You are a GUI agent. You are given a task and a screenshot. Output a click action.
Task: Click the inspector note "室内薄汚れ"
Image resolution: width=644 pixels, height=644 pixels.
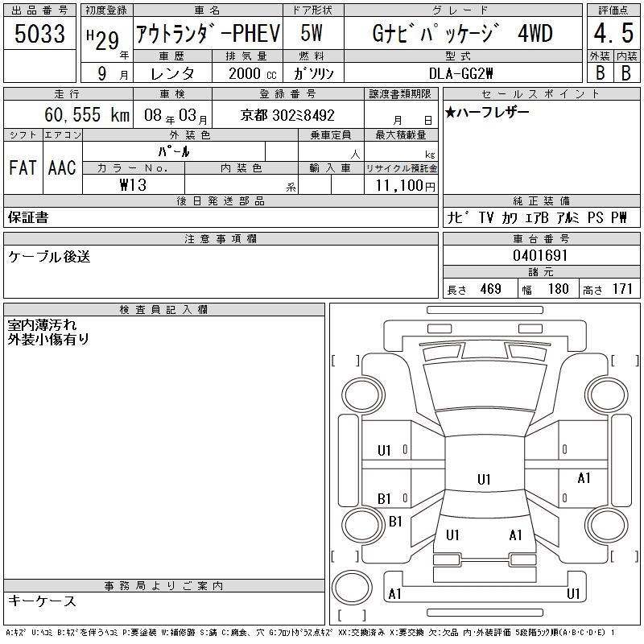(42, 325)
